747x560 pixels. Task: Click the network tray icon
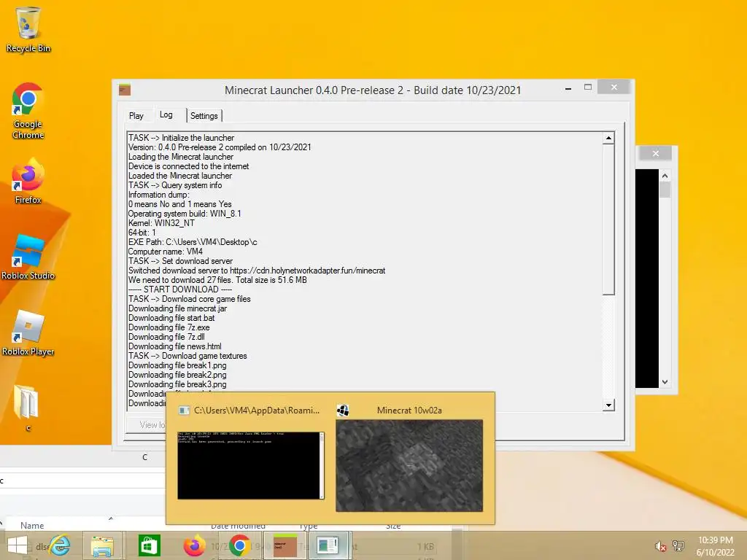(678, 546)
